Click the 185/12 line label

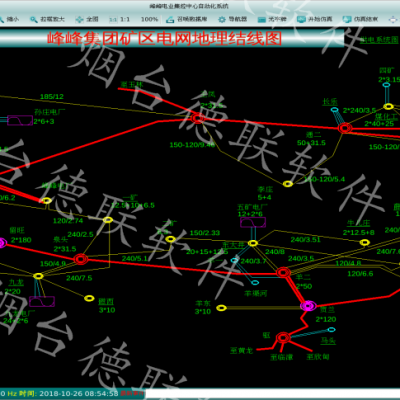coord(52,97)
